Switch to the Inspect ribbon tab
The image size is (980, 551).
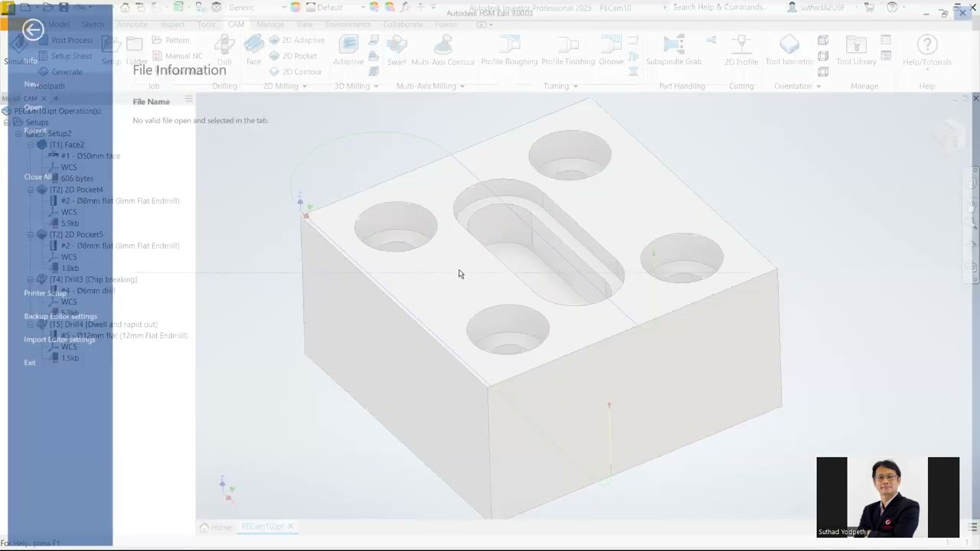click(x=172, y=24)
